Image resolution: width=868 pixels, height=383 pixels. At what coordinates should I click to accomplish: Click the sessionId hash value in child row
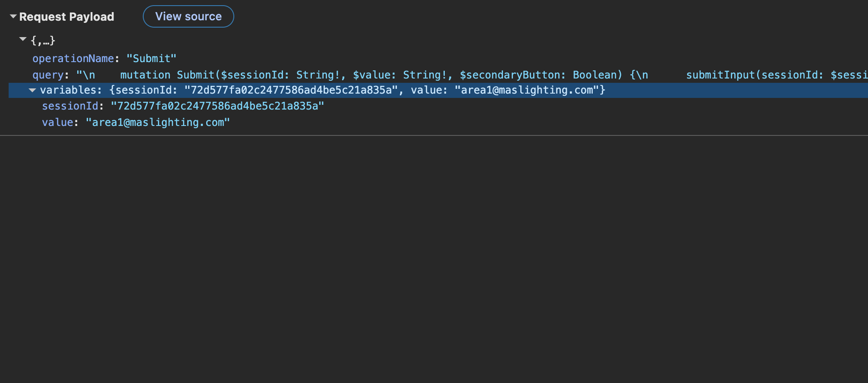point(217,106)
